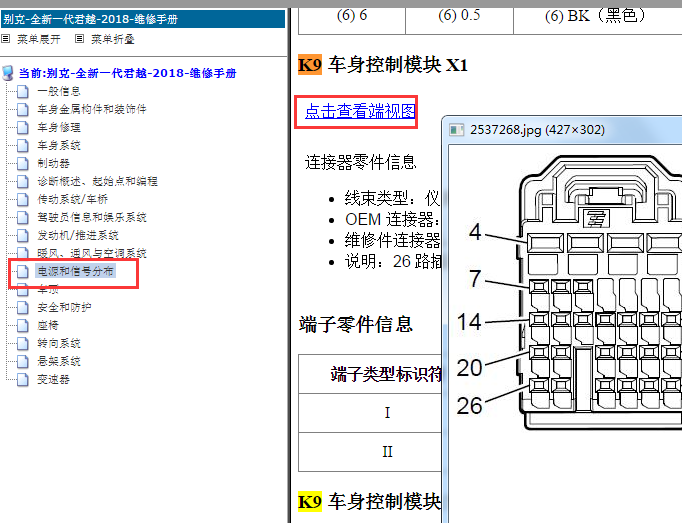Screen dimensions: 682x523
Task: Click the orange K9 badge beside 车身控制模块 X1
Action: tap(310, 65)
